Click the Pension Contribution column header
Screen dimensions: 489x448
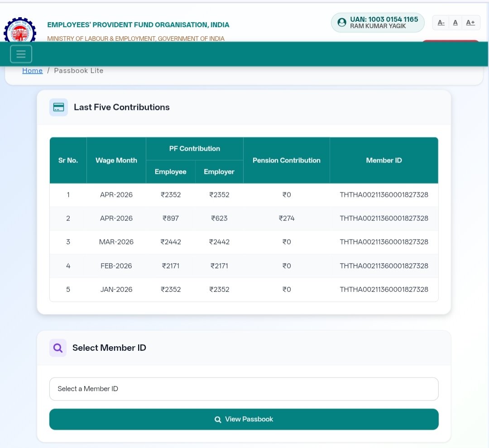click(x=287, y=160)
